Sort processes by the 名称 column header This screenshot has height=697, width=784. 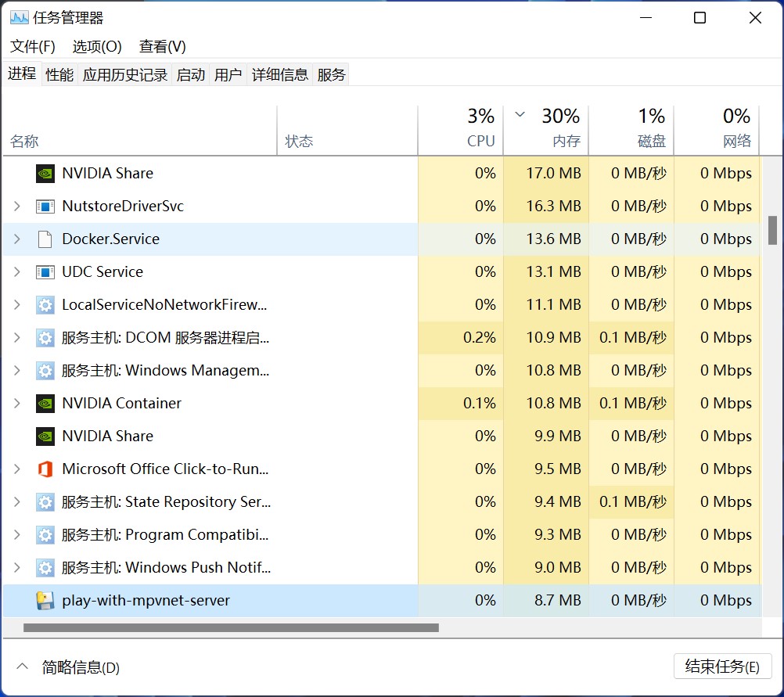coord(140,131)
